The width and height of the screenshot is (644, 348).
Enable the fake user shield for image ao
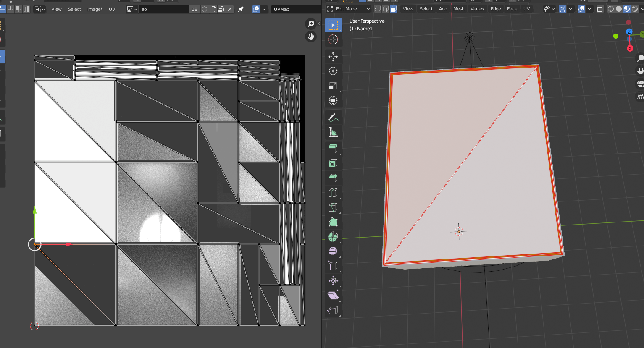coord(205,9)
